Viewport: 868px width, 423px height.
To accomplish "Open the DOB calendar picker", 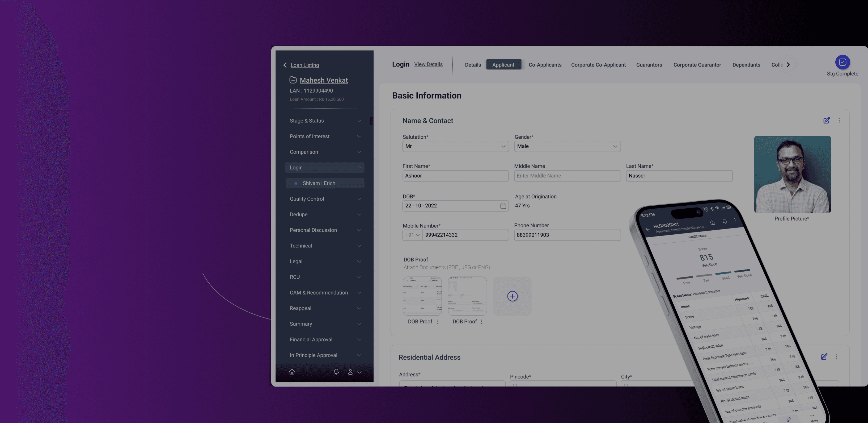I will point(503,206).
